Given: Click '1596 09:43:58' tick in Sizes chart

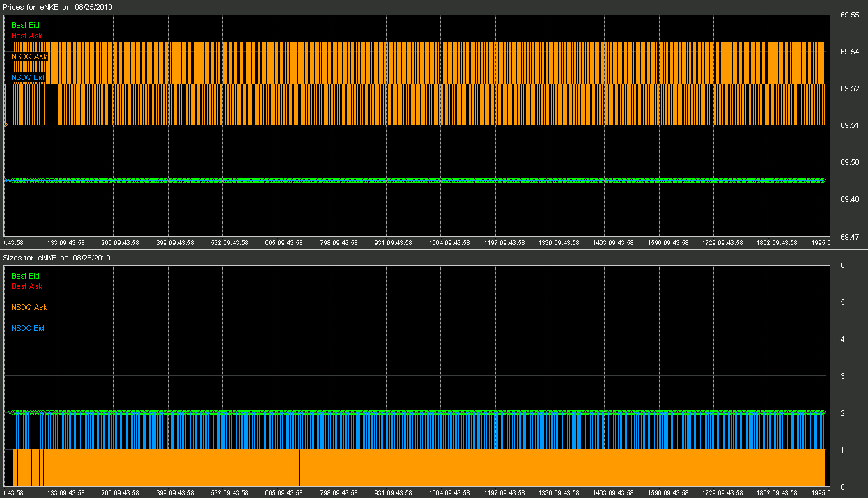Looking at the screenshot, I should [668, 493].
